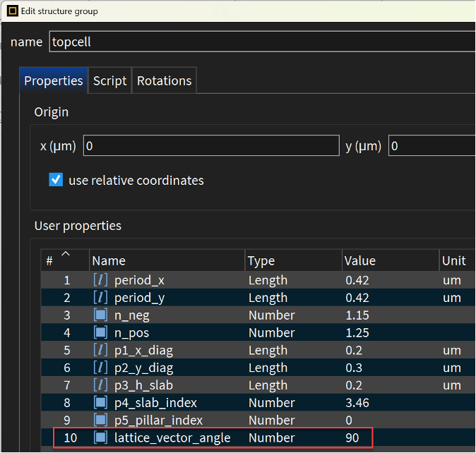
Task: Click the number type icon for n_pos
Action: tap(100, 332)
